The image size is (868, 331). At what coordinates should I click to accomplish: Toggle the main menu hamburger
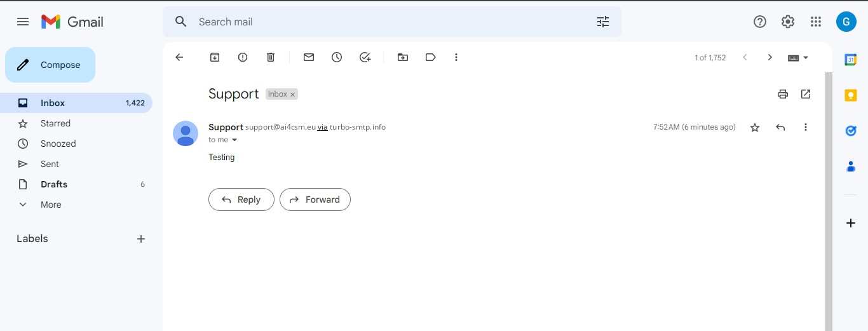click(23, 22)
